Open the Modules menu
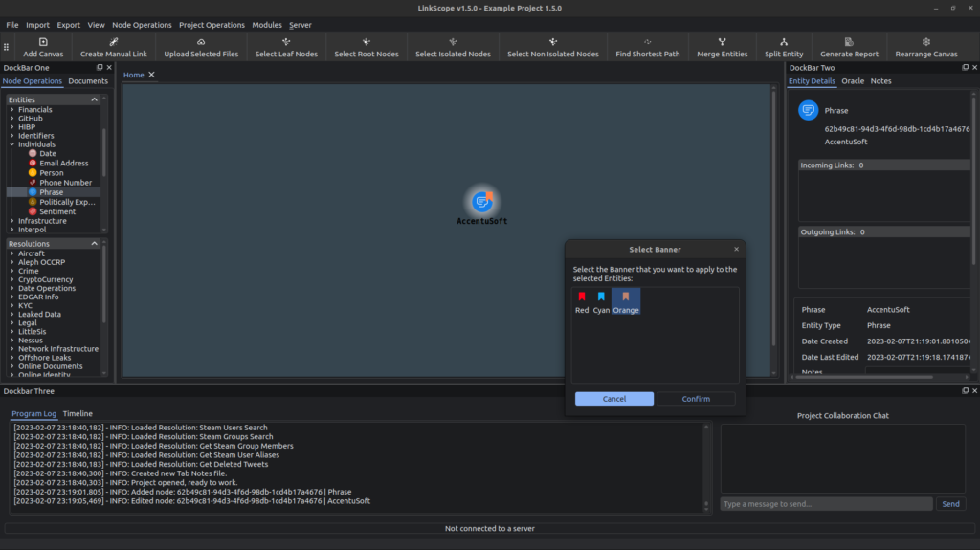 pyautogui.click(x=267, y=25)
